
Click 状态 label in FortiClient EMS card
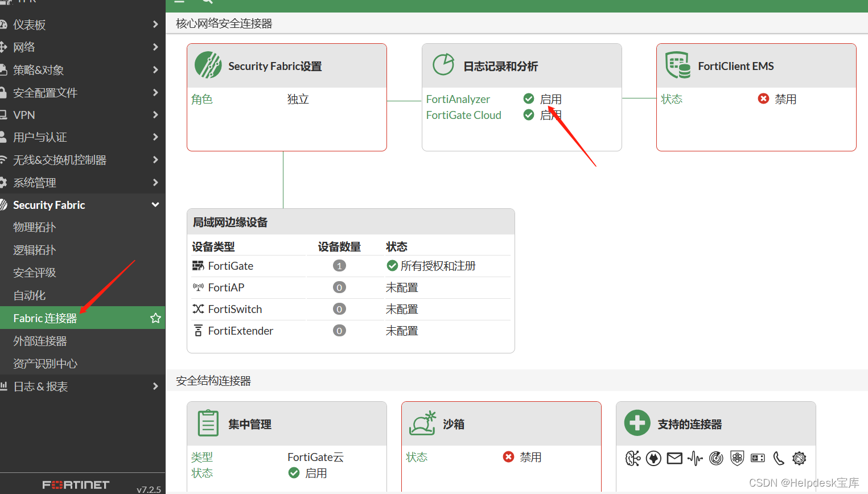672,99
